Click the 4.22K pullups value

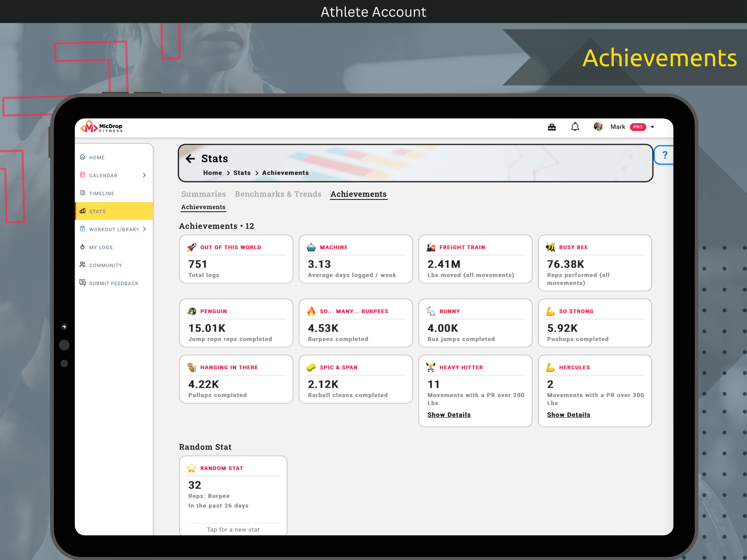(203, 384)
